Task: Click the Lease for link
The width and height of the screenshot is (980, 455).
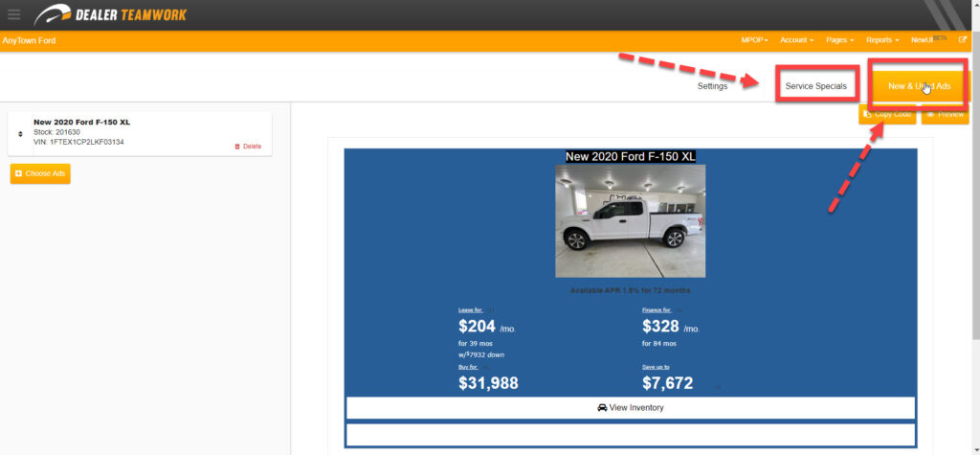Action: coord(471,310)
